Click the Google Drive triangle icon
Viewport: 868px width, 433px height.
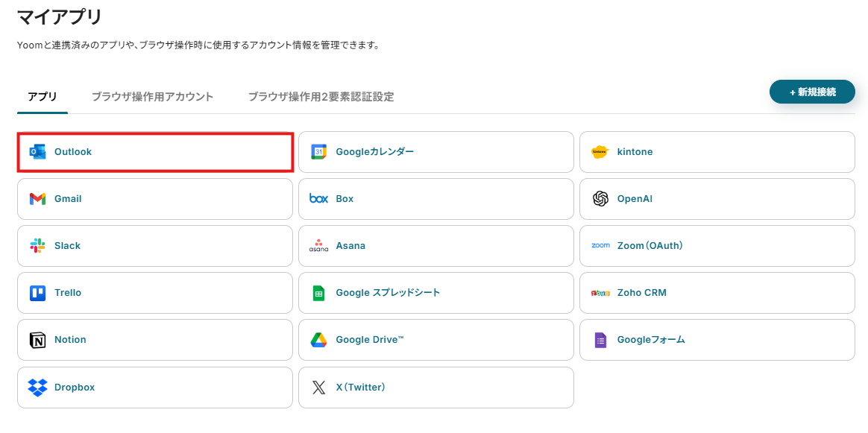(x=318, y=340)
